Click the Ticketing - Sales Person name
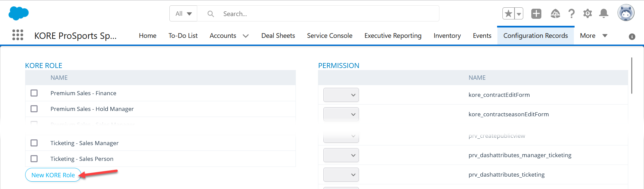Screen dimensions: 644x189 click(x=82, y=159)
